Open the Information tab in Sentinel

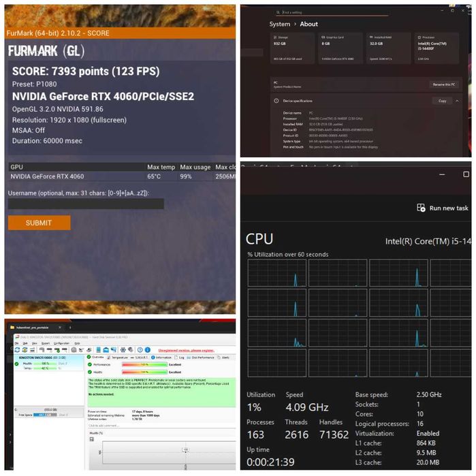tap(161, 358)
